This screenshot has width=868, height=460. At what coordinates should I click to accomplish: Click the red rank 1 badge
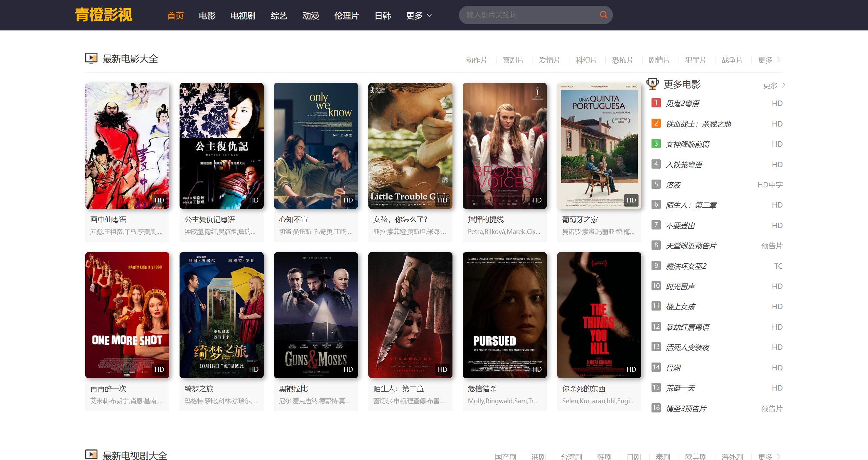(656, 103)
